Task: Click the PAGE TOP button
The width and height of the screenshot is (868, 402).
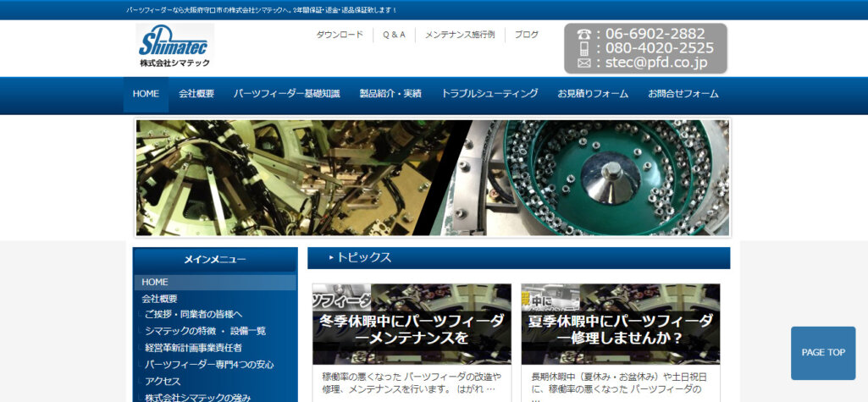Action: pos(823,353)
